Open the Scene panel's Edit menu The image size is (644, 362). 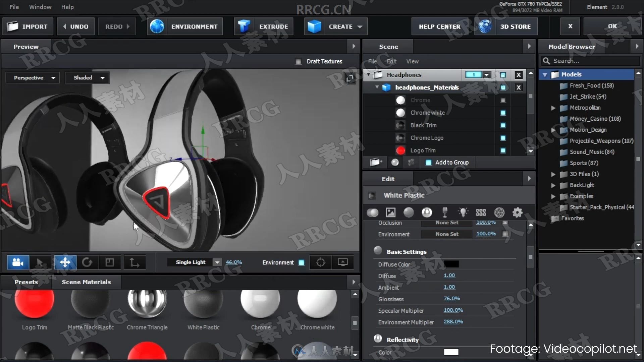click(x=391, y=62)
